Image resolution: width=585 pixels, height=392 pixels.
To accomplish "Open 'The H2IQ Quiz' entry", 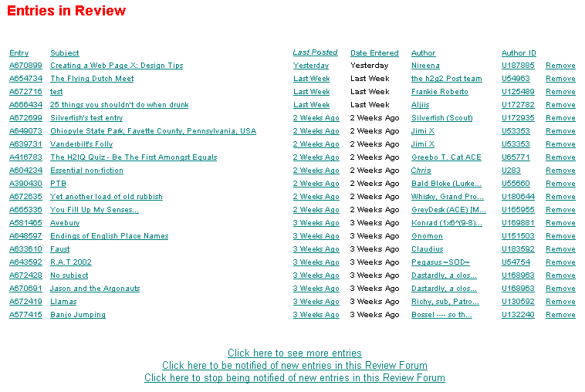I will [134, 157].
